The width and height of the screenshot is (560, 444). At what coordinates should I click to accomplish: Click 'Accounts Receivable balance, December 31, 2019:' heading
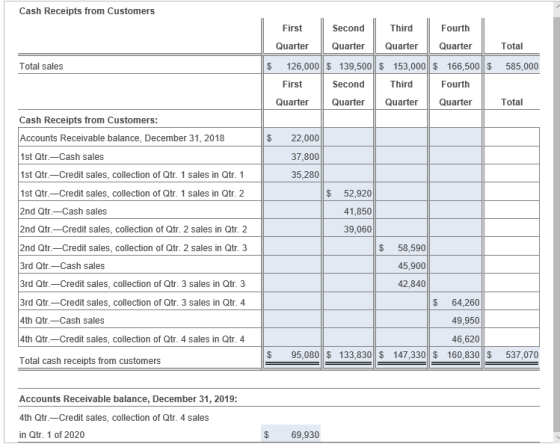pos(128,399)
